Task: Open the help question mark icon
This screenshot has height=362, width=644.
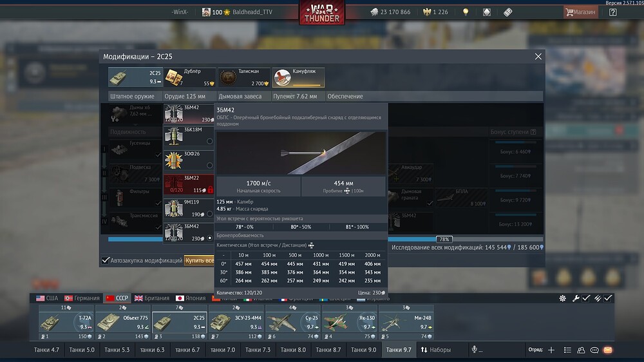Action: 613,12
